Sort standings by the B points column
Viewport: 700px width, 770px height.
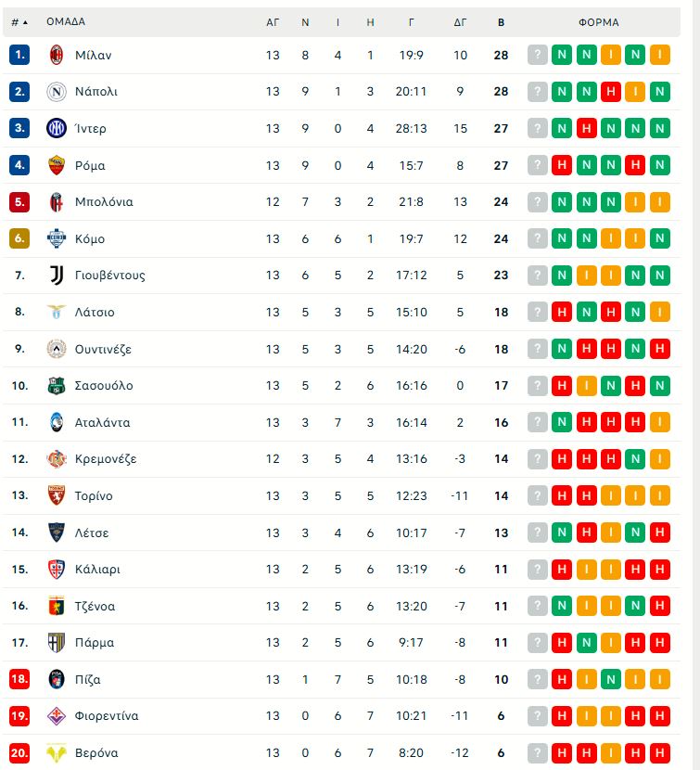click(501, 22)
